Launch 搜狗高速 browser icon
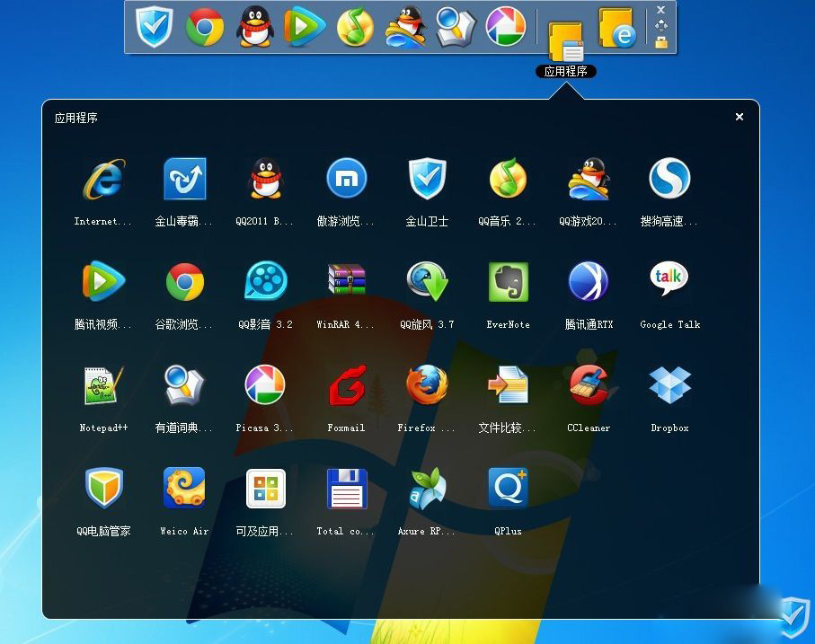The height and width of the screenshot is (644, 815). 669,179
